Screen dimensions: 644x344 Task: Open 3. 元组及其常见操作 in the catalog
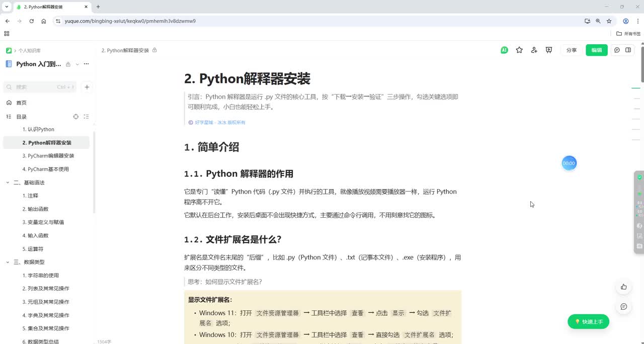click(46, 302)
